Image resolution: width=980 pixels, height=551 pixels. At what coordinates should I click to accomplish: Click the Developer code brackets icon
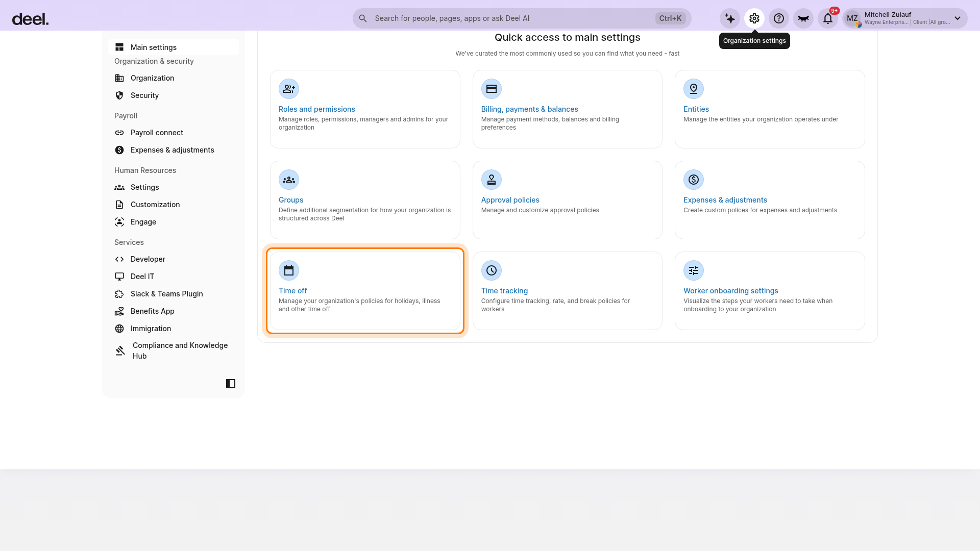pos(119,259)
